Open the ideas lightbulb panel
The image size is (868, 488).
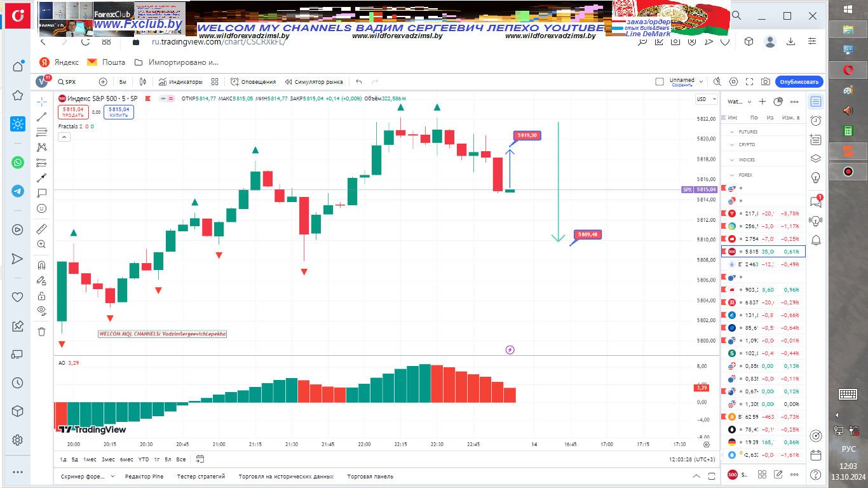tap(816, 177)
